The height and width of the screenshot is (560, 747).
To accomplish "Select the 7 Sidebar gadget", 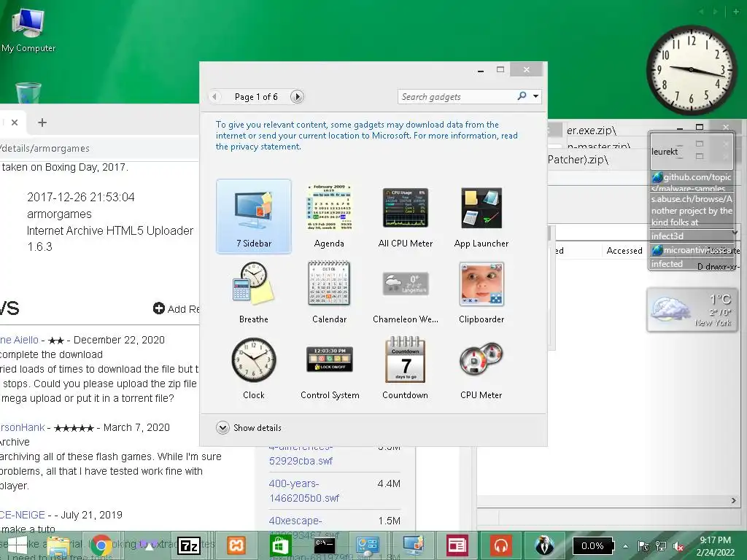I will (253, 216).
